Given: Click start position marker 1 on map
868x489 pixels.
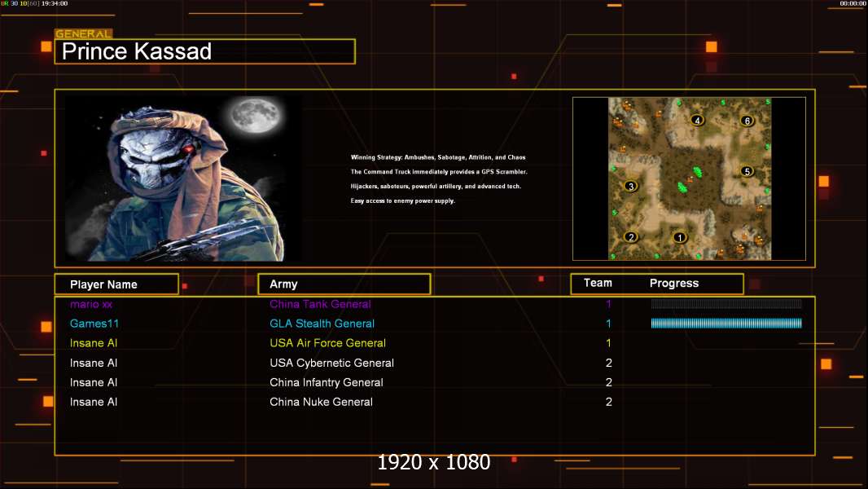Looking at the screenshot, I should click(x=680, y=238).
